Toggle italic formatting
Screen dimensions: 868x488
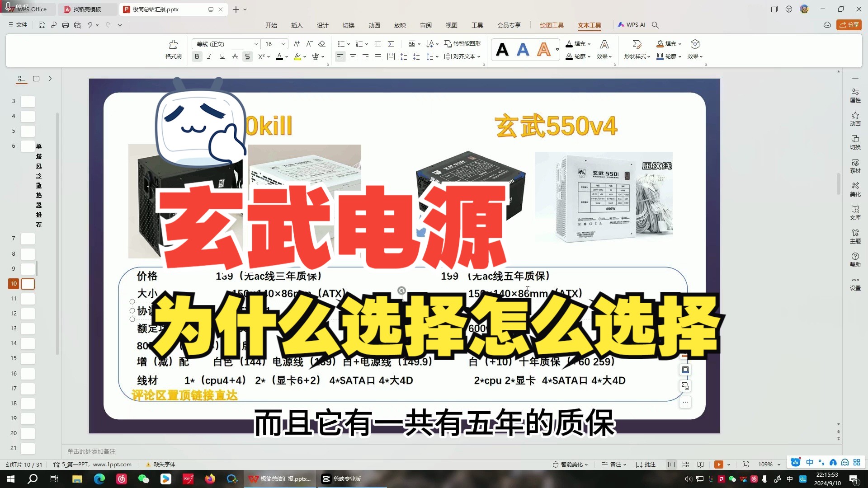(209, 56)
